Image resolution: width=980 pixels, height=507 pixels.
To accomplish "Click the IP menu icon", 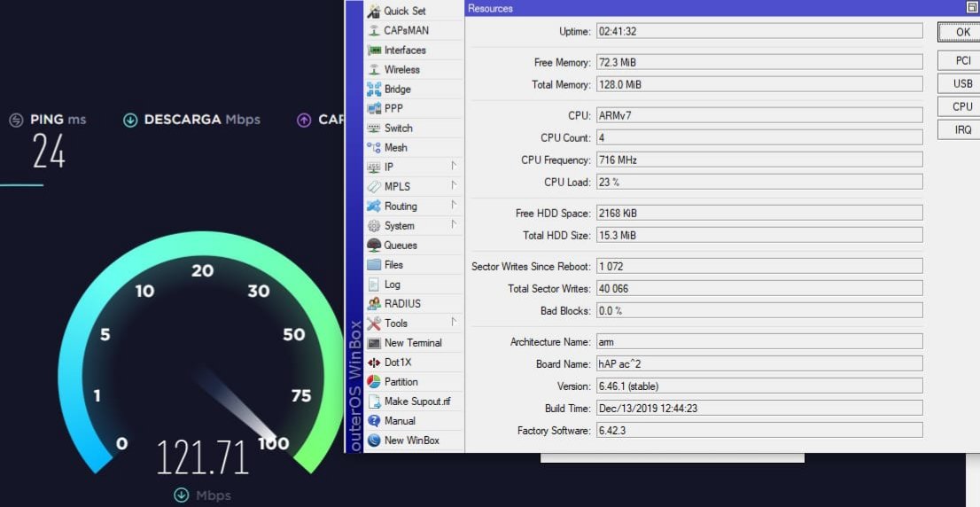I will (x=374, y=167).
